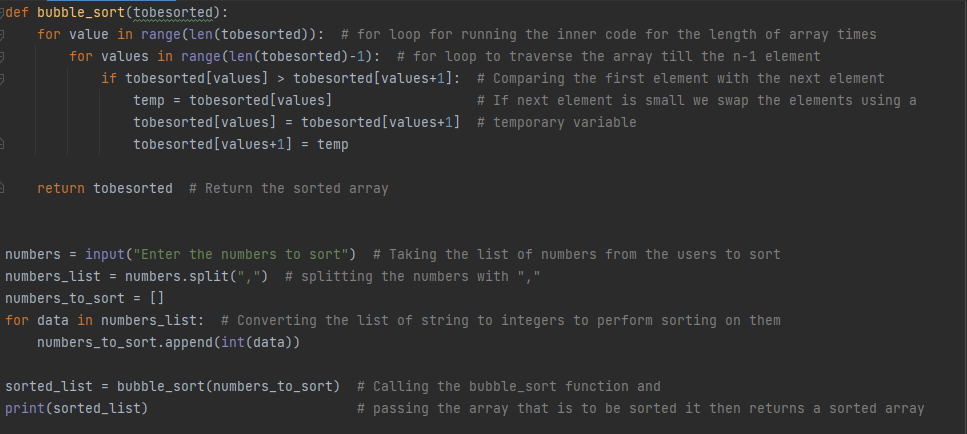Screen dimensions: 967x434
Task: Click the '# temporary variable' comment
Action: (x=557, y=123)
